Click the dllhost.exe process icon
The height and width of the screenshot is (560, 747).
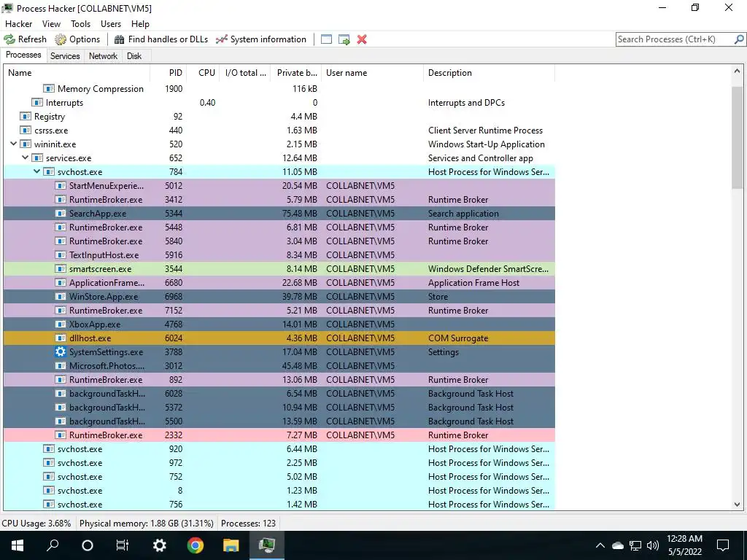click(60, 338)
